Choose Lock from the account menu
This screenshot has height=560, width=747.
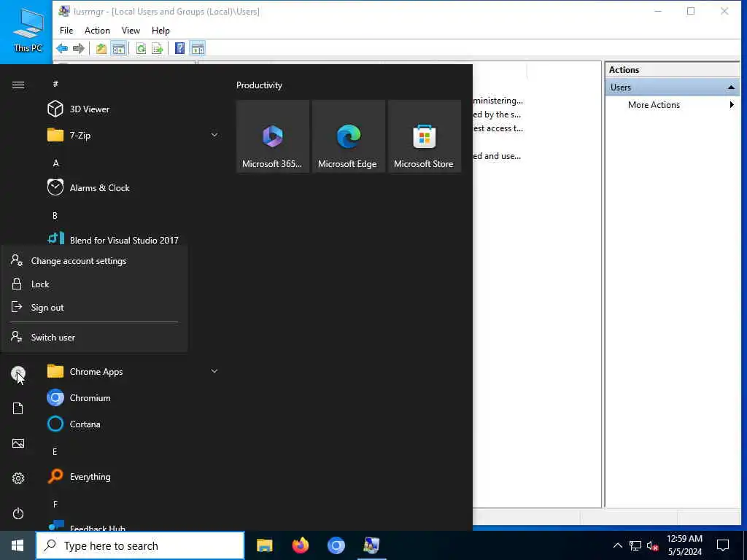pyautogui.click(x=94, y=284)
